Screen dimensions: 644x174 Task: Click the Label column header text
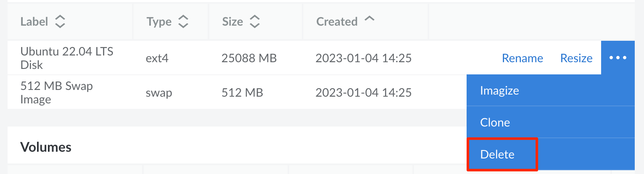(34, 21)
